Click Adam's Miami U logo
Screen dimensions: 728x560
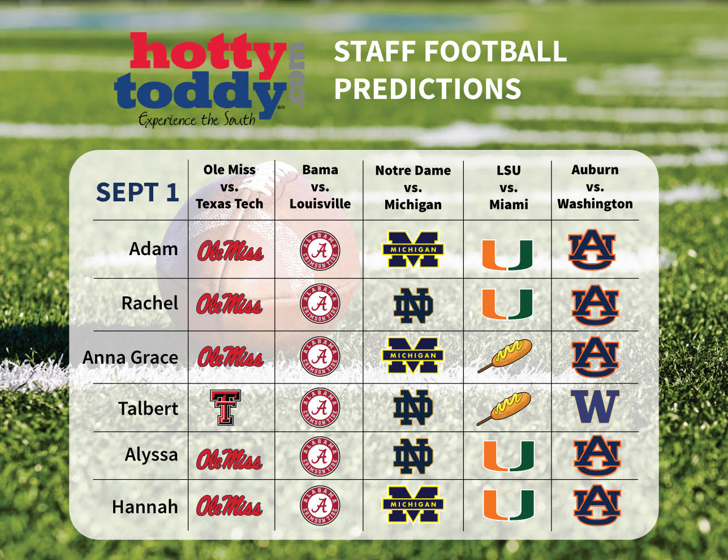pyautogui.click(x=507, y=255)
